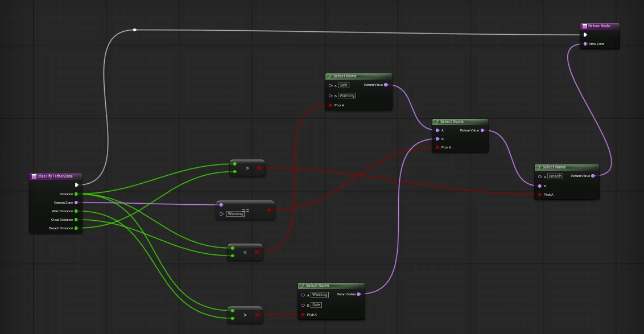Click Return Value pin on the Breach Select node
This screenshot has width=644, height=334.
[x=593, y=176]
